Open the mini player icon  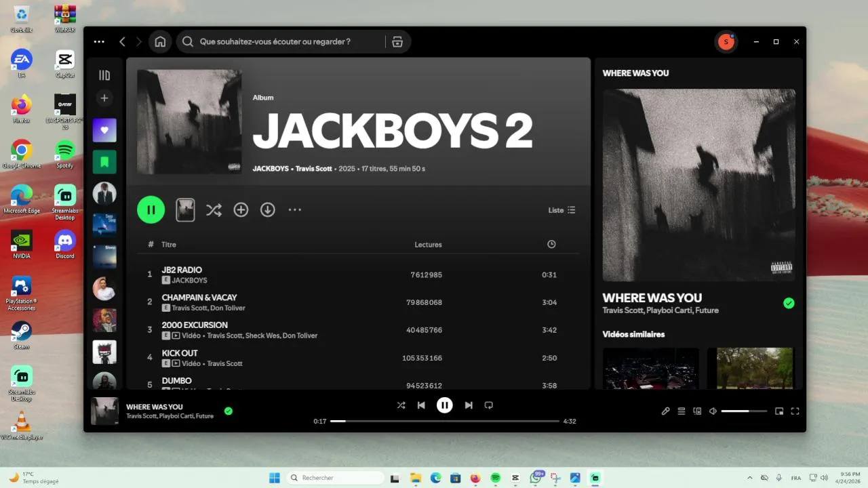(x=779, y=411)
